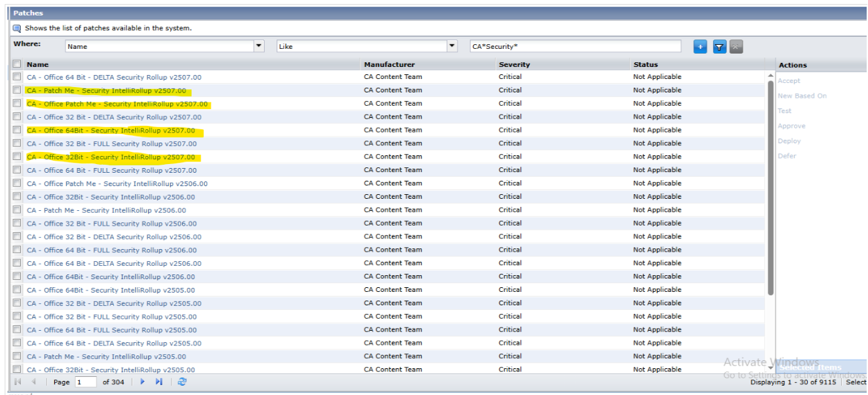Open CA - Office 32 Bit - DELTA Security Rollup v2507.00
Image resolution: width=868 pixels, height=395 pixels.
[114, 117]
